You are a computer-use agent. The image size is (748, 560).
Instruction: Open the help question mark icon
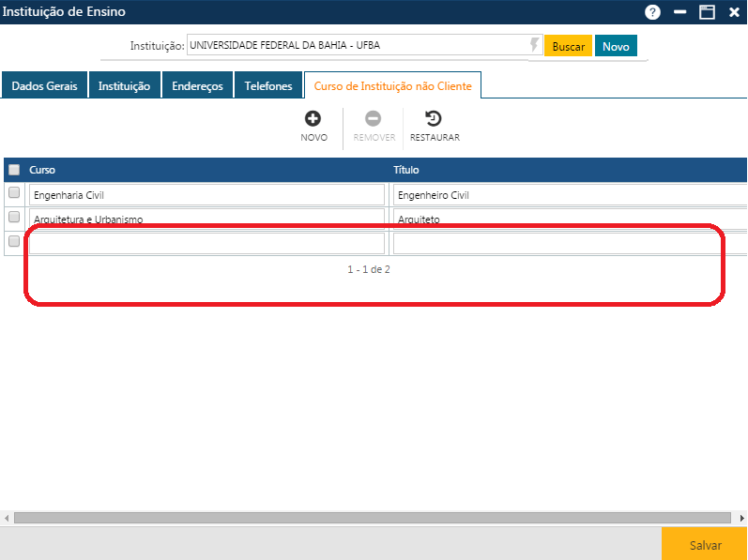click(x=652, y=12)
